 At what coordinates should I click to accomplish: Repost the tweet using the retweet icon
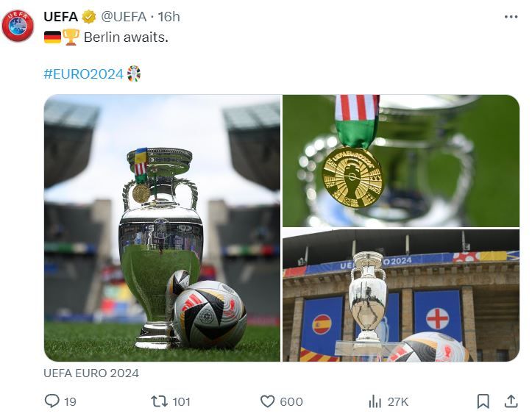(159, 401)
